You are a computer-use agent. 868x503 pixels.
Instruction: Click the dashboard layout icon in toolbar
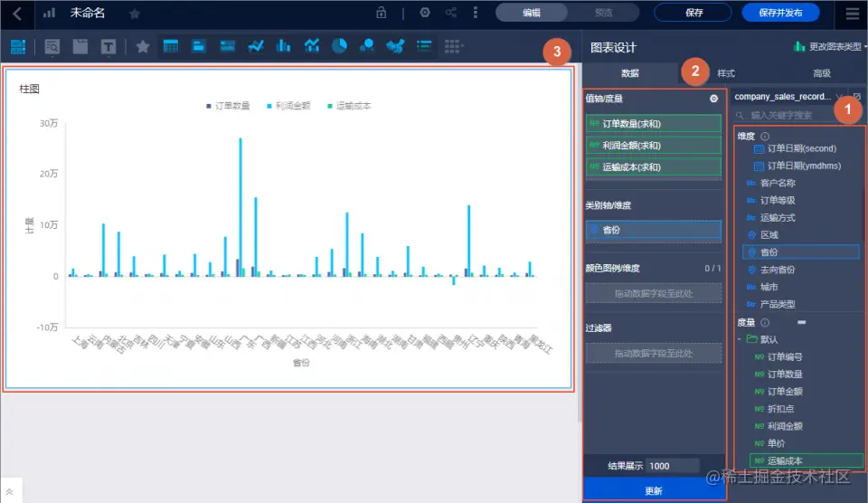click(18, 47)
